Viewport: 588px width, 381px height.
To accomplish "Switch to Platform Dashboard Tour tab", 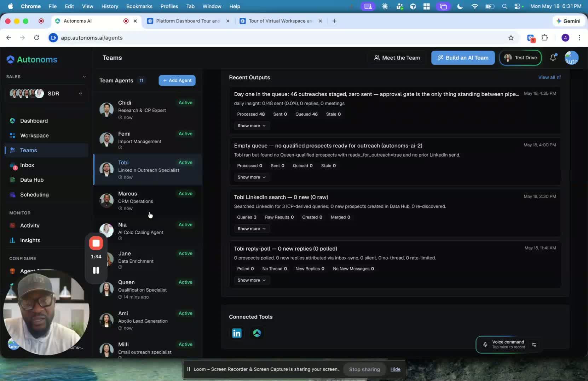I will click(x=188, y=21).
